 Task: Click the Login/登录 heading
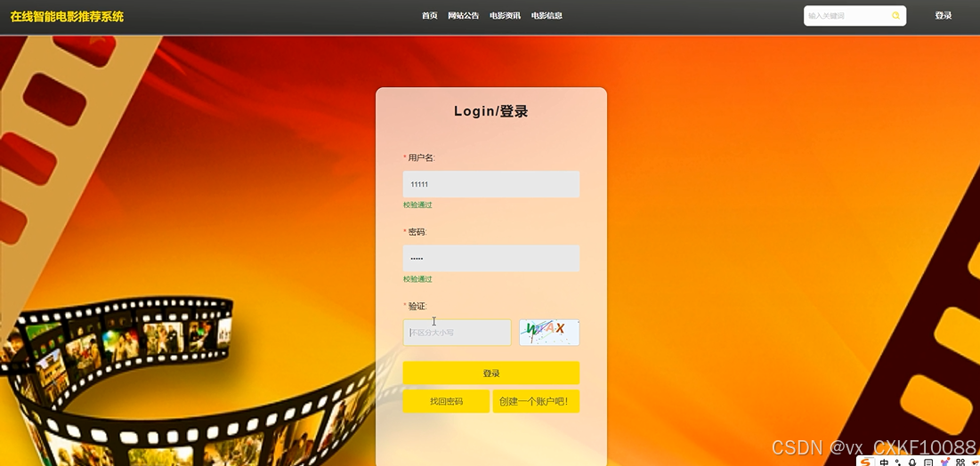pyautogui.click(x=491, y=112)
